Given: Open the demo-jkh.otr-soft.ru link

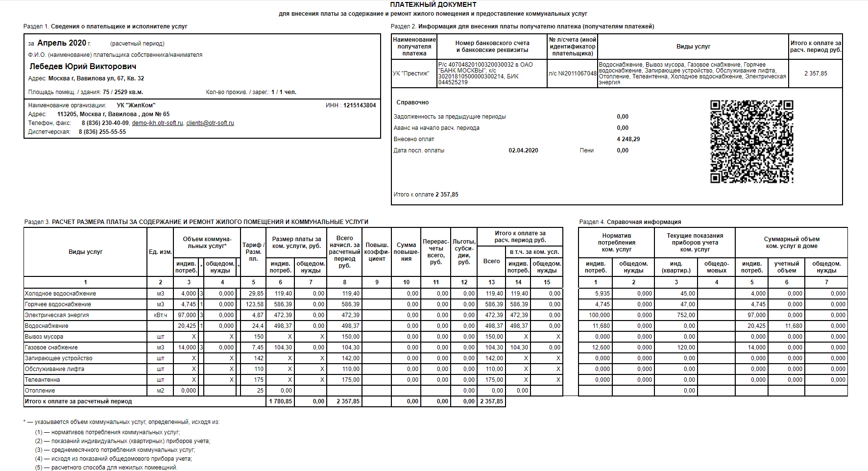Looking at the screenshot, I should tap(157, 123).
